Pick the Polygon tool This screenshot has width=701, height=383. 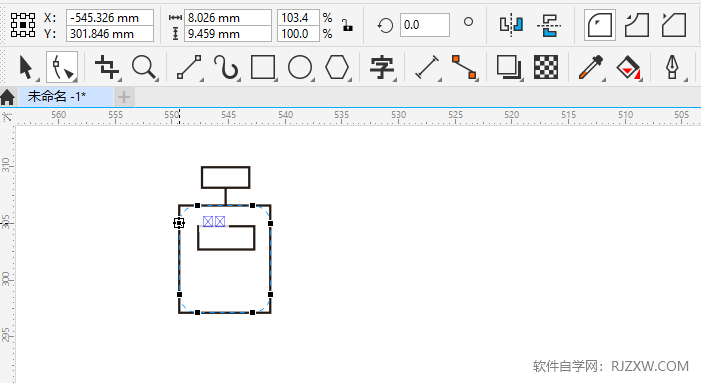pos(337,67)
